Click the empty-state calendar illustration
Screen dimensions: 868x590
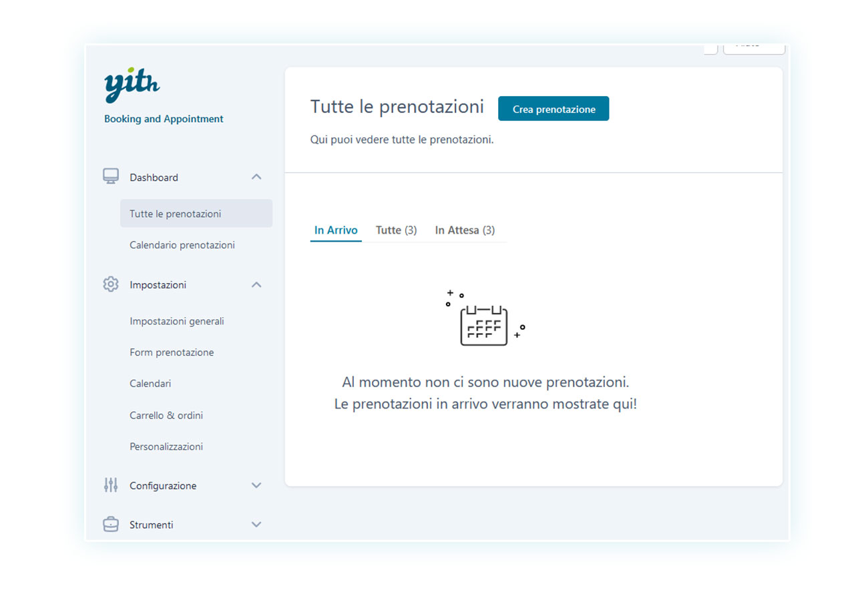tap(485, 319)
